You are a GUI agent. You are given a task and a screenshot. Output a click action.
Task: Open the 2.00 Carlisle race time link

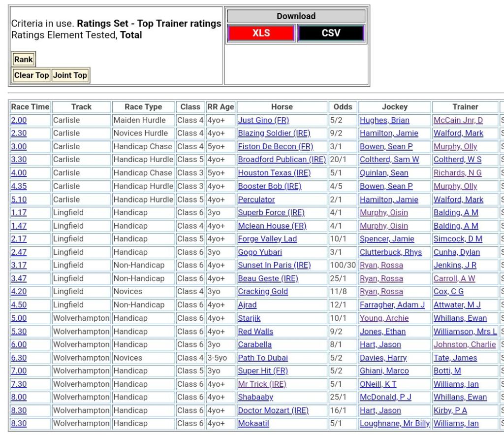19,120
